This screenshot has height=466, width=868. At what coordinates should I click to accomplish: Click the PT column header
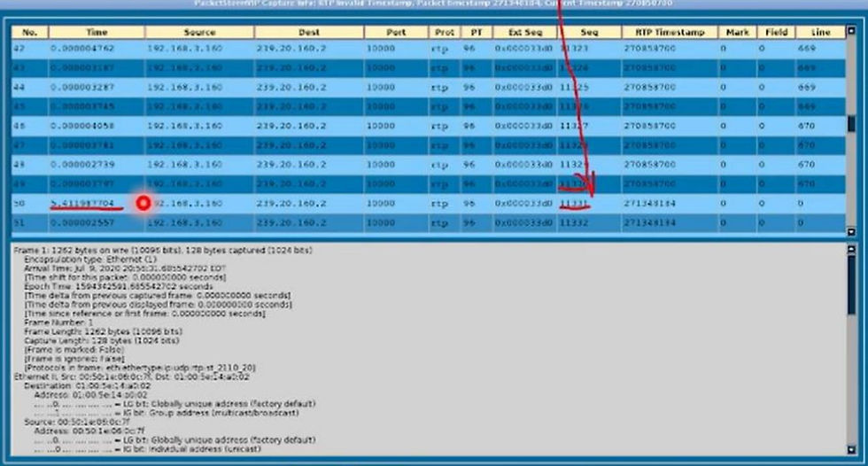point(477,32)
